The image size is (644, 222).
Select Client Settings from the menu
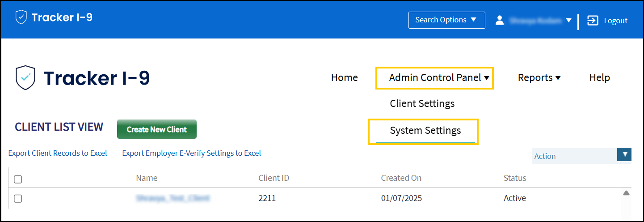(x=422, y=103)
